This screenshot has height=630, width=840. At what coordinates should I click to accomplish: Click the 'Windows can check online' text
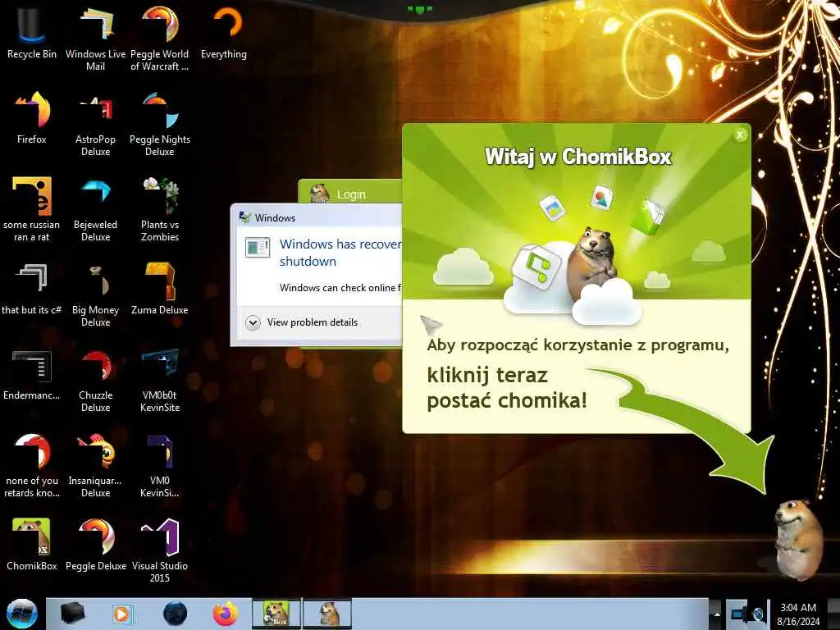[340, 288]
